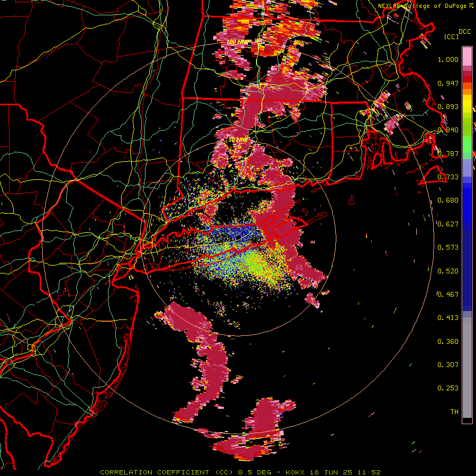This screenshot has width=476, height=476.
Task: Select the 0.360 color scale value
Action: click(448, 342)
